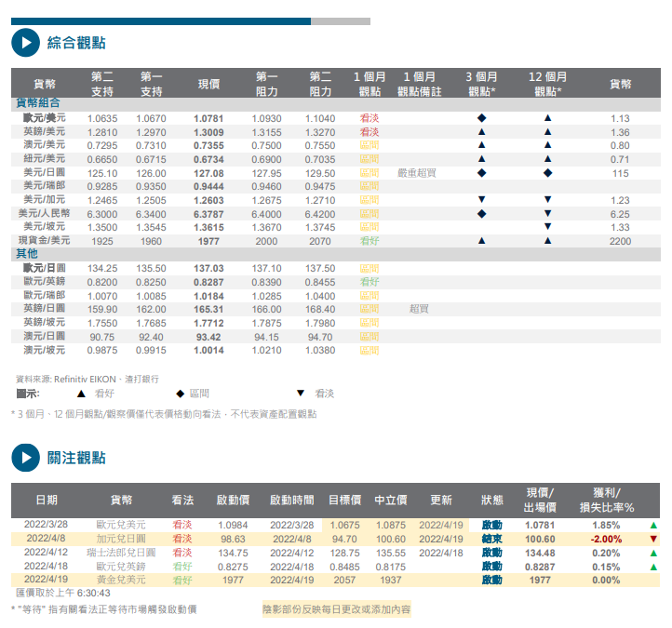Click the play icon beside 綜合觀點
The width and height of the screenshot is (672, 628).
[x=24, y=43]
